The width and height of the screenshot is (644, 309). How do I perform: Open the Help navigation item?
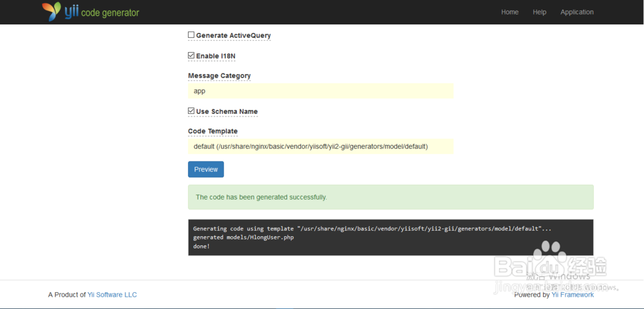540,12
